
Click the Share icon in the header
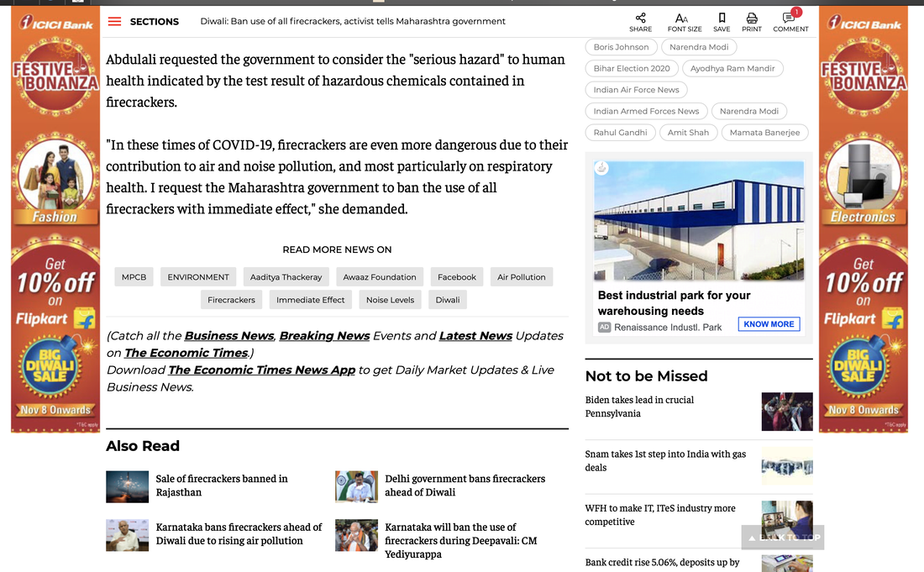coord(640,18)
